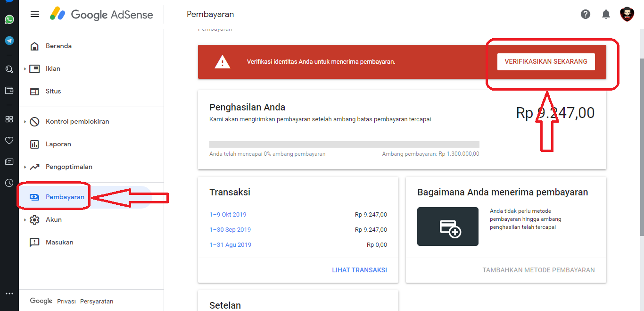Click the browser sidebar search icon

(9, 69)
